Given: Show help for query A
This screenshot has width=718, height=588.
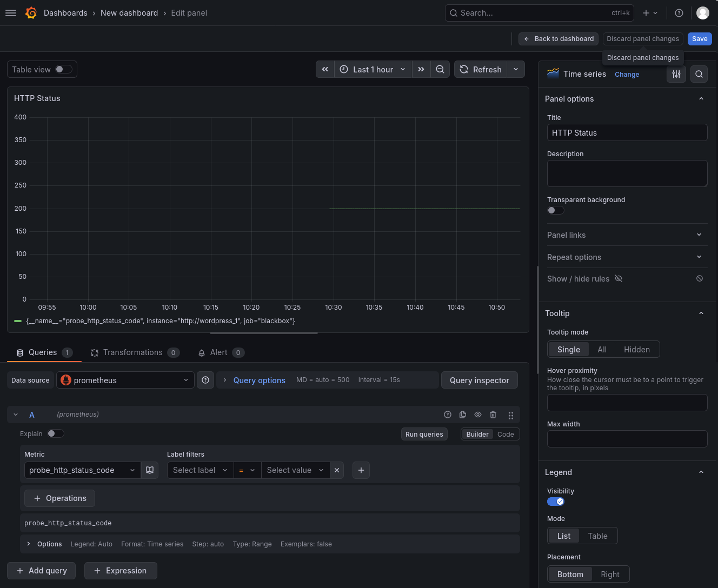Looking at the screenshot, I should (x=448, y=415).
